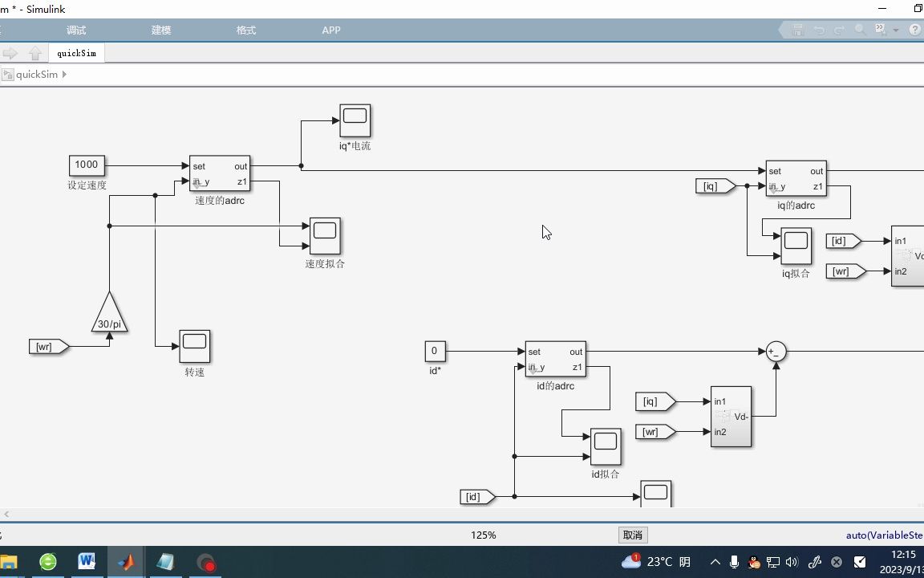Open the quick access toolbar dropdown arrow

pos(896,30)
